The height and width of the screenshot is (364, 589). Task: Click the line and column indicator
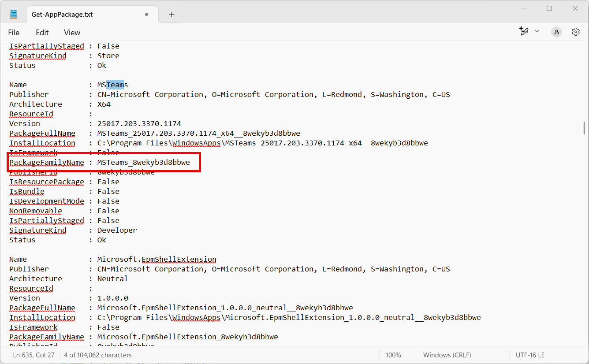34,355
